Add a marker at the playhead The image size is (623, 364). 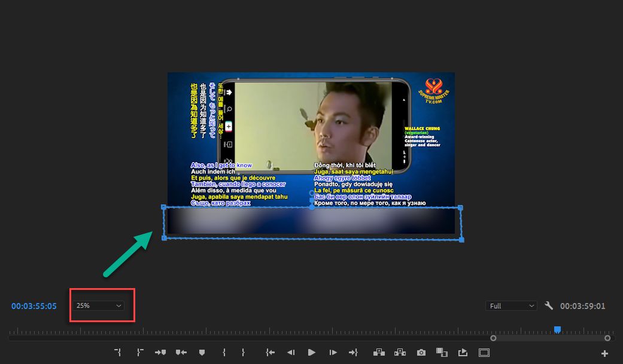click(202, 353)
